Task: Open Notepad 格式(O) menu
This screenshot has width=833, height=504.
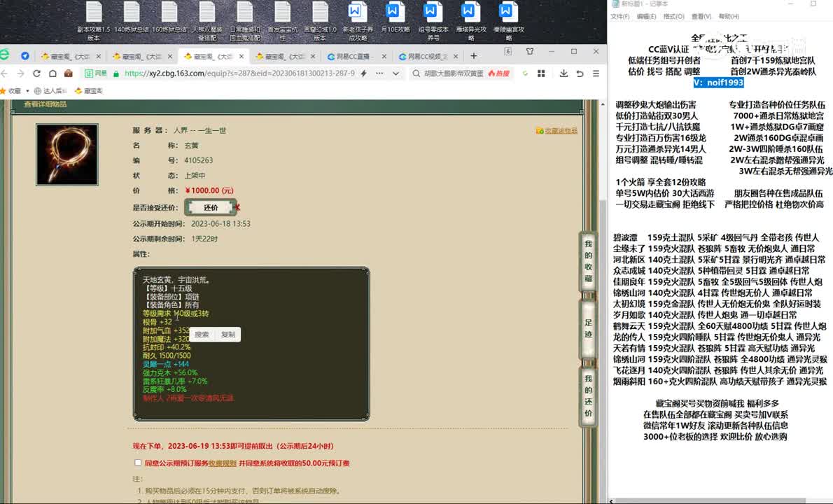Action: coord(673,16)
